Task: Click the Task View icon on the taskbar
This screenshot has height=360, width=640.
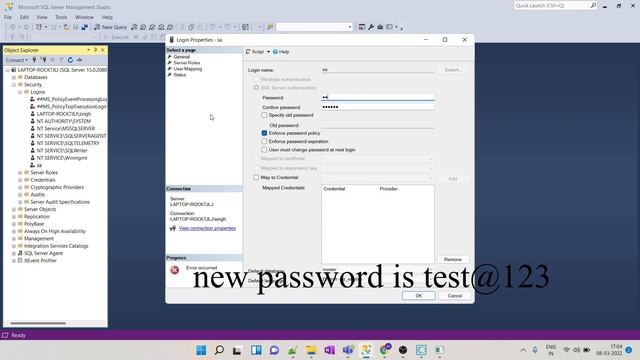Action: point(237,350)
